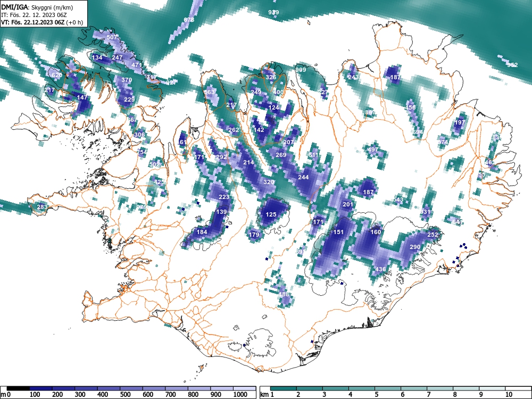Click the visibility value 262

234,130
